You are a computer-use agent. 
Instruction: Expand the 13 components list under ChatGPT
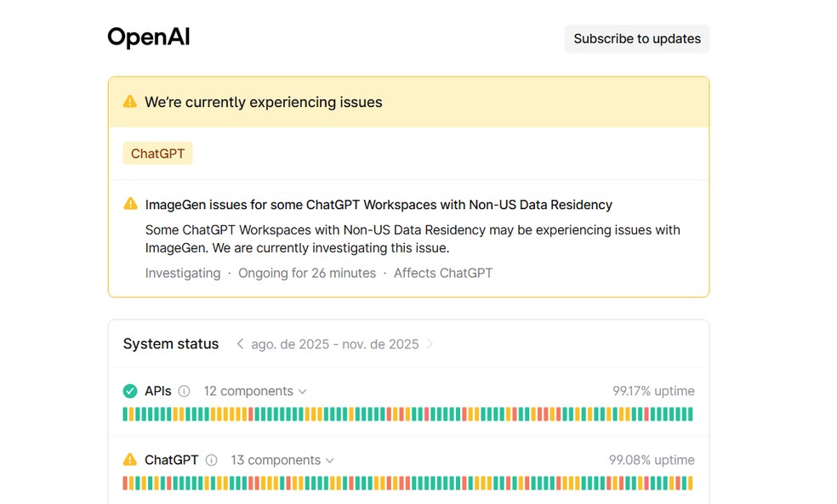tap(282, 460)
